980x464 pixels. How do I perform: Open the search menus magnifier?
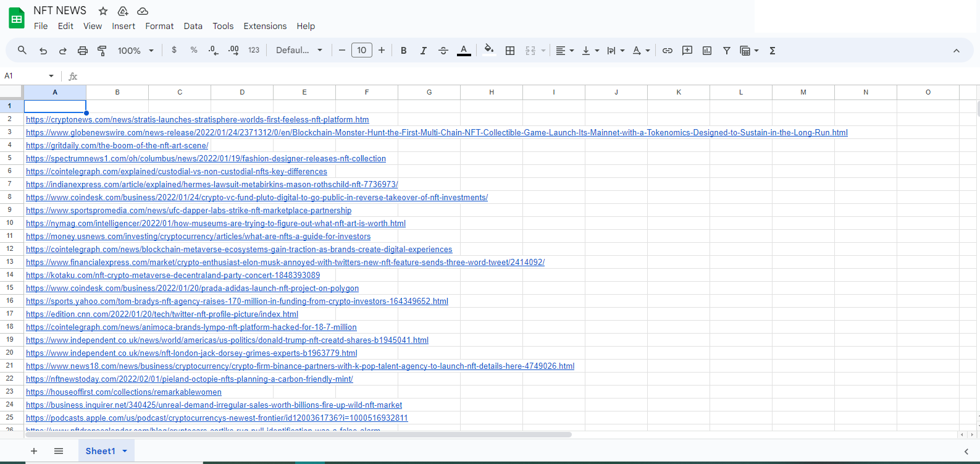(22, 51)
